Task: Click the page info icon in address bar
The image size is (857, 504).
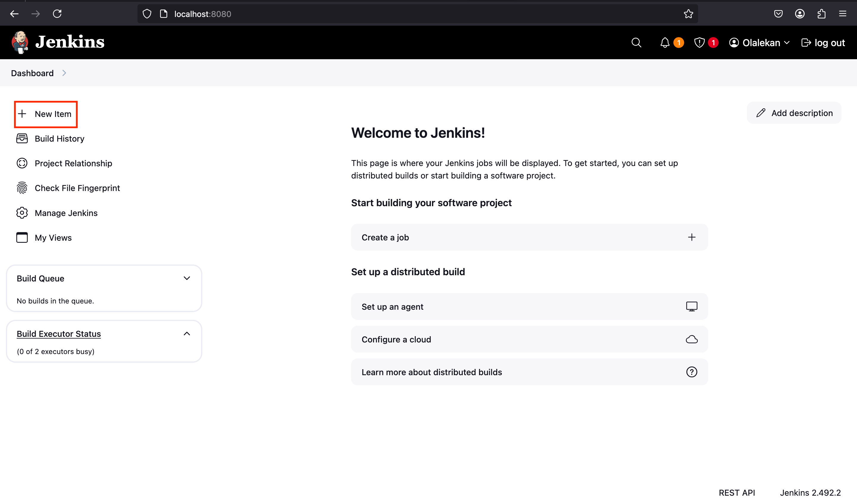Action: [164, 14]
